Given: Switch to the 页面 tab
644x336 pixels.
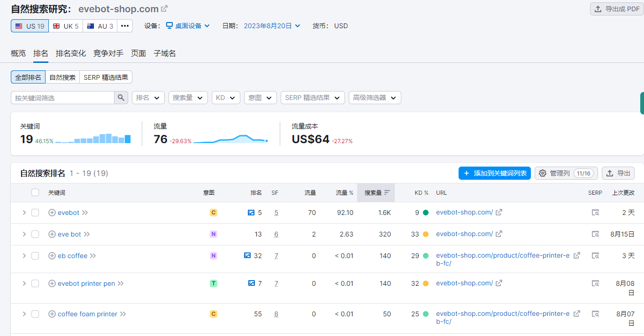Looking at the screenshot, I should [138, 53].
